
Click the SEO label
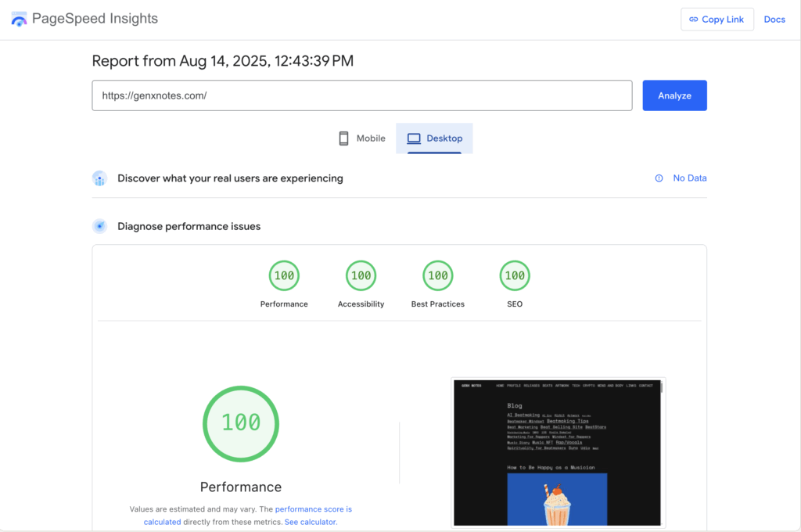515,304
